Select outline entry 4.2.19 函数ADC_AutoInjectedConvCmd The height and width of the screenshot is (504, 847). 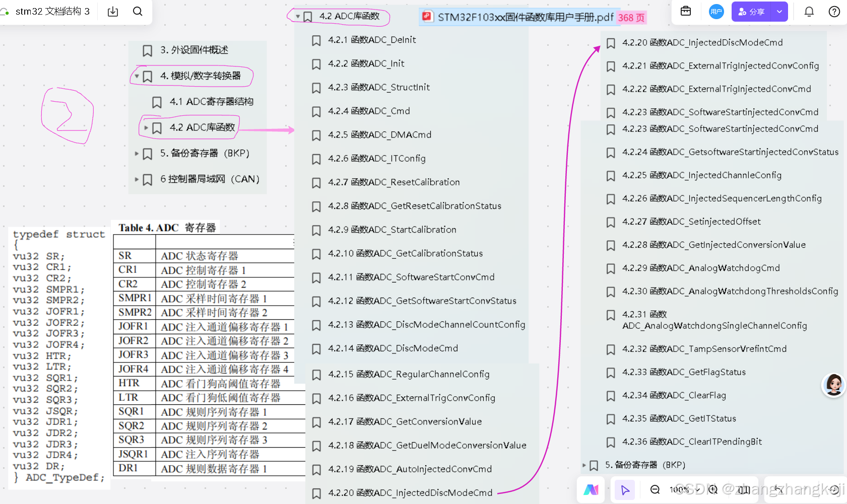click(x=410, y=469)
